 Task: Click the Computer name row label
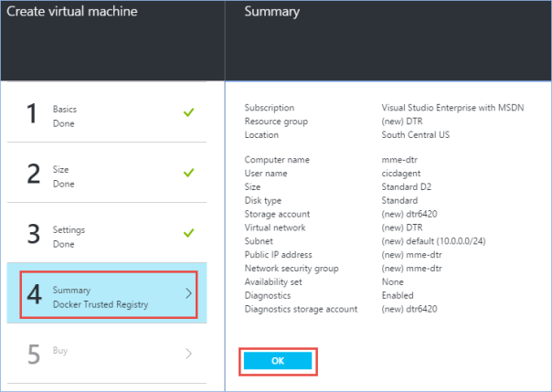coord(277,160)
